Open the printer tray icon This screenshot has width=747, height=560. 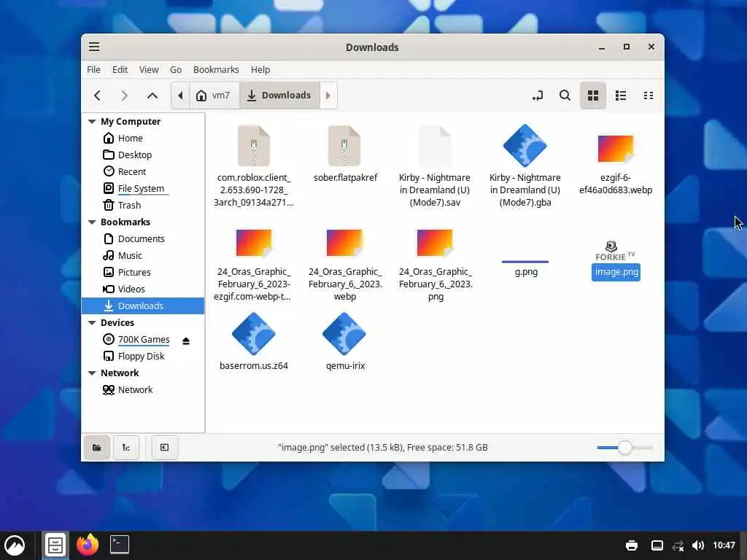[x=632, y=545]
